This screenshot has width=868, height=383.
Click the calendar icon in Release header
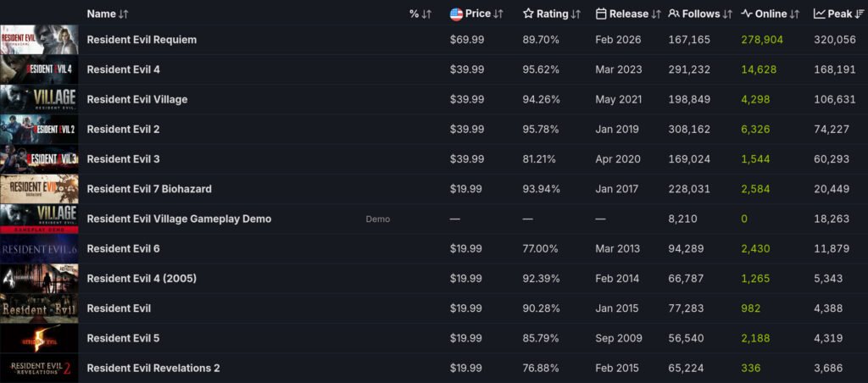(601, 14)
